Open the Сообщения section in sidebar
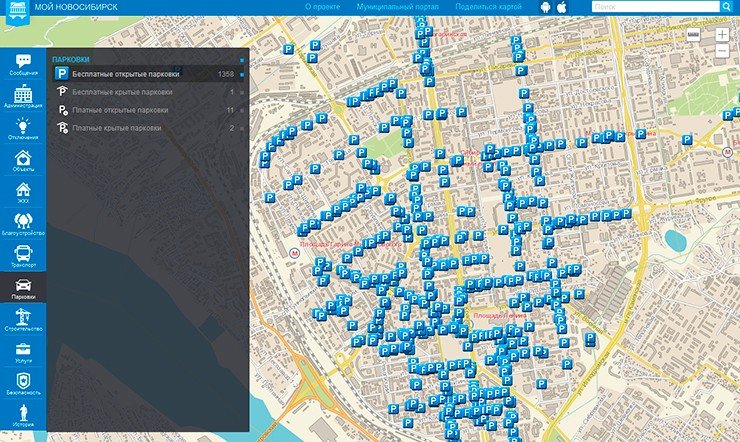Screen dimensions: 740x442 (x=23, y=65)
